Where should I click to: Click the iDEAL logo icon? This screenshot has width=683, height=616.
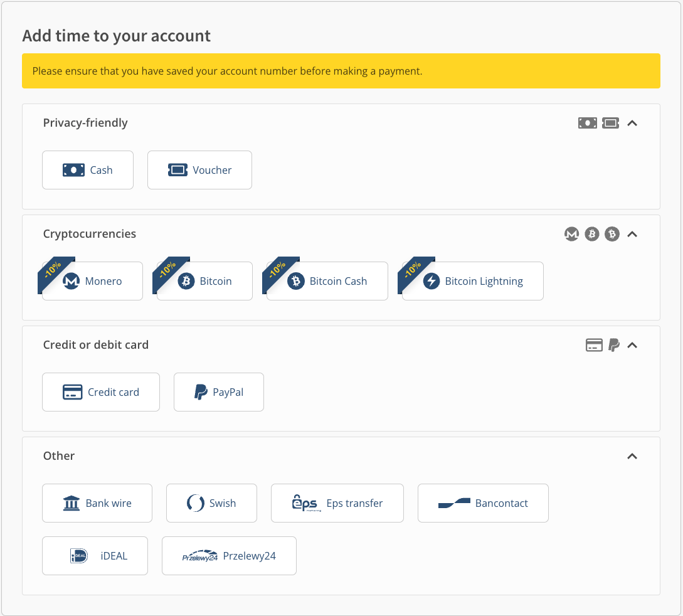tap(79, 556)
